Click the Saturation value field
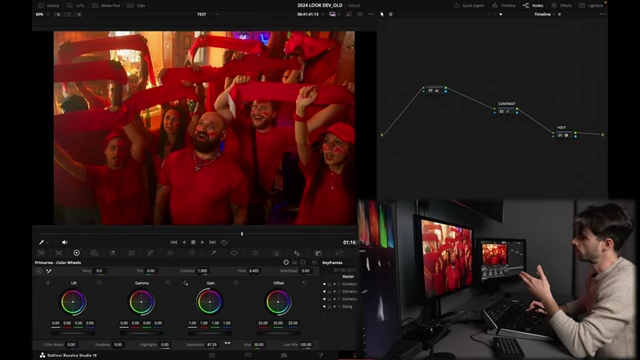640x360 pixels. point(212,344)
